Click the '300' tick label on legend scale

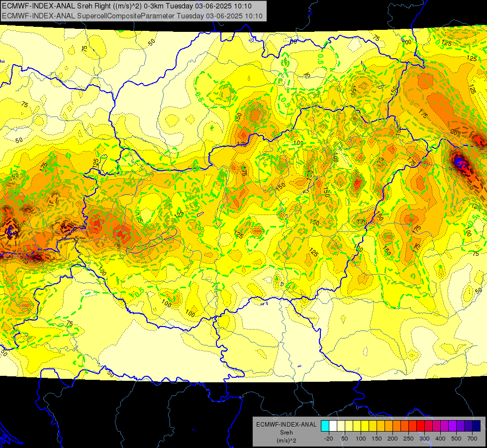coord(425,439)
